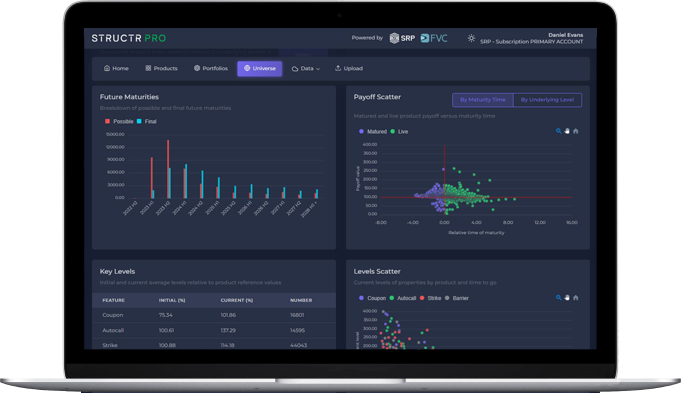
Task: Click the Upload arrow icon
Action: [x=338, y=68]
